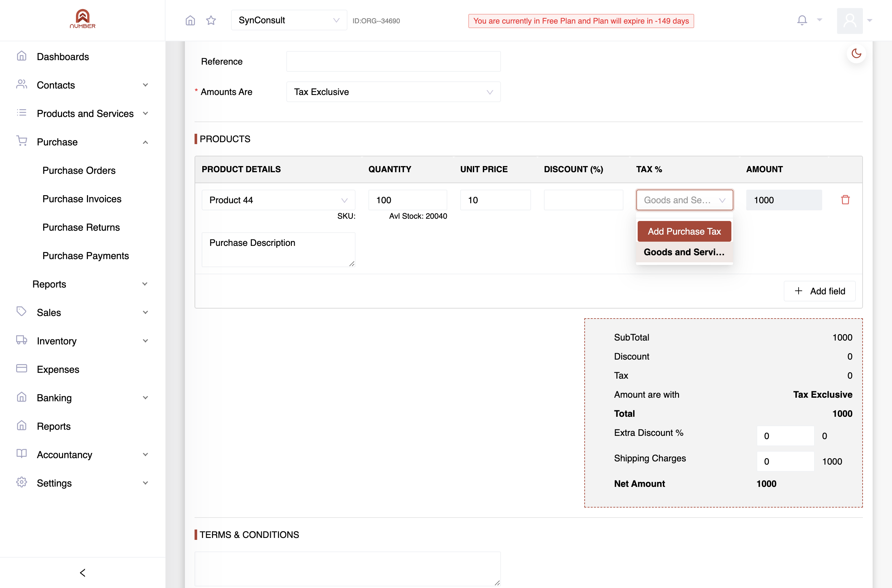Open Purchase Orders page
Viewport: 892px width, 588px height.
79,171
